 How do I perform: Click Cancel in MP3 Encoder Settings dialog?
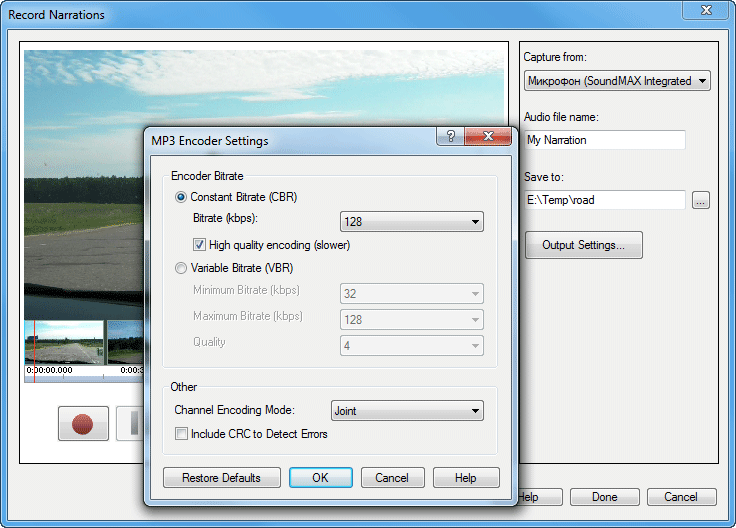pyautogui.click(x=392, y=478)
